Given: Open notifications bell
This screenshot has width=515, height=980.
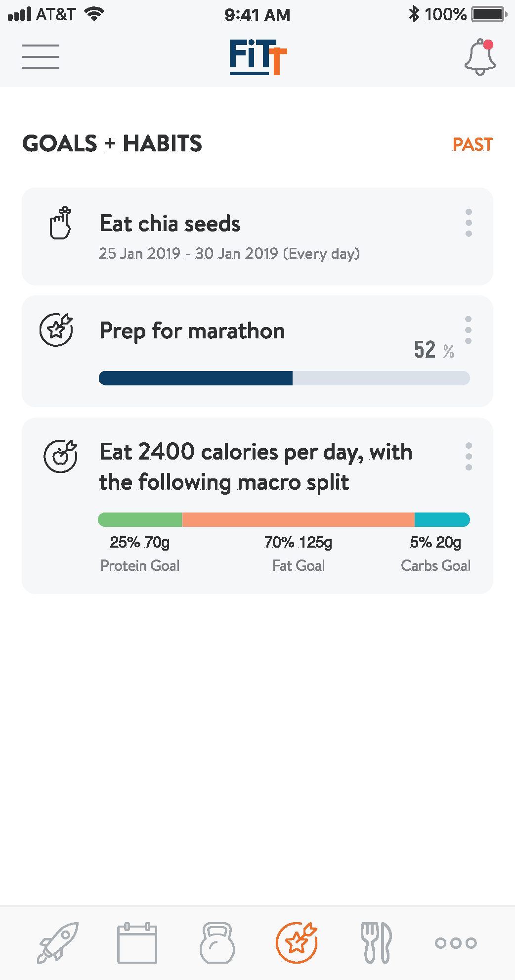Looking at the screenshot, I should 480,57.
